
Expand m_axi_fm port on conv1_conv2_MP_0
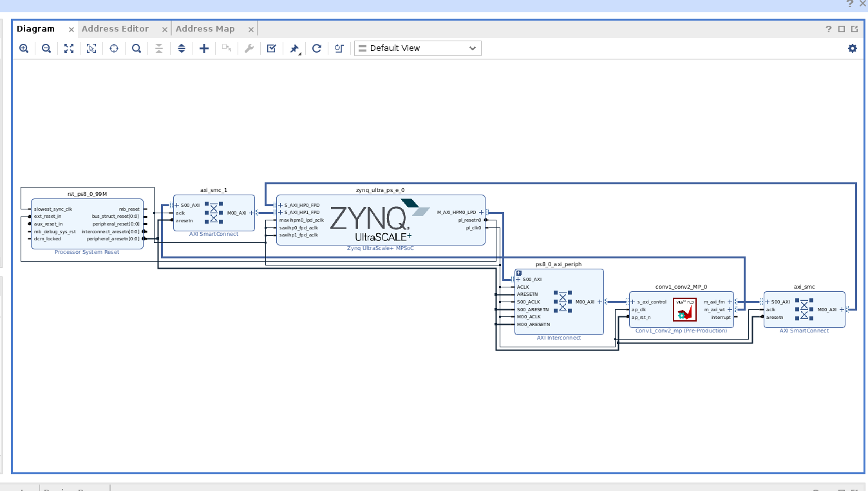click(730, 302)
